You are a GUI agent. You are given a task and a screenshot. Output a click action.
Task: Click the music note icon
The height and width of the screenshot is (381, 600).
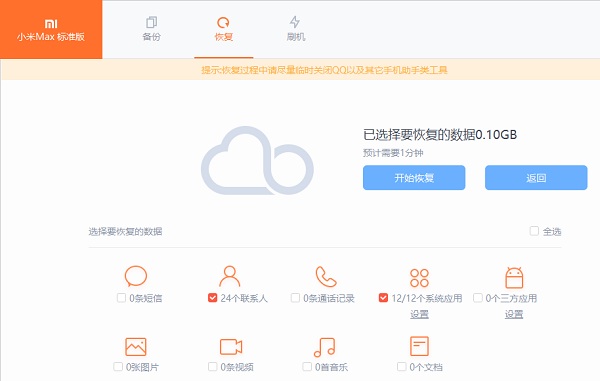point(324,347)
